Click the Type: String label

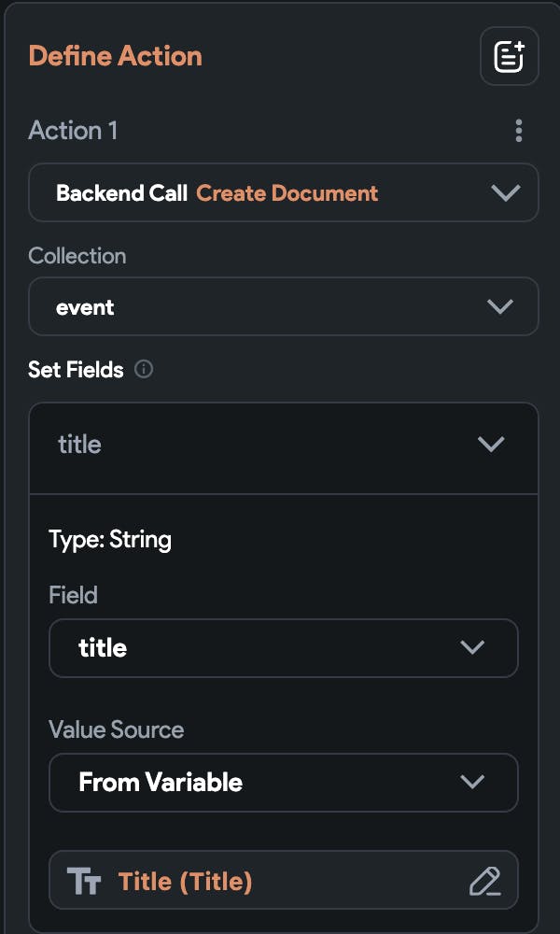pos(110,539)
